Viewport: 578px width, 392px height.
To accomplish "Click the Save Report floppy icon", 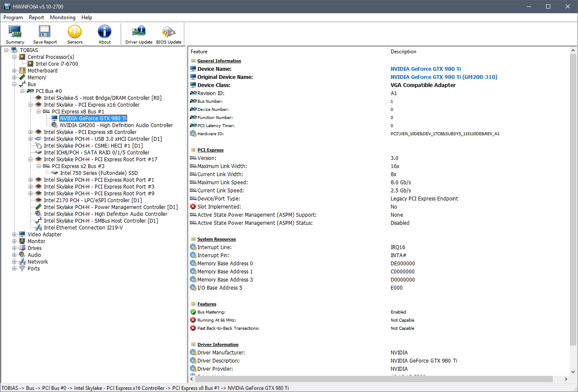I will tap(45, 34).
